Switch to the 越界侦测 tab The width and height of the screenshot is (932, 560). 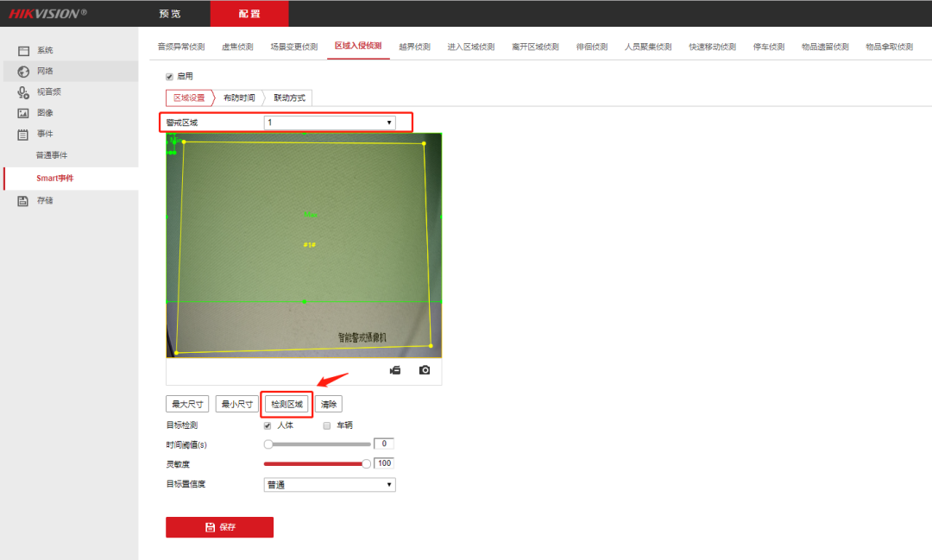point(414,47)
